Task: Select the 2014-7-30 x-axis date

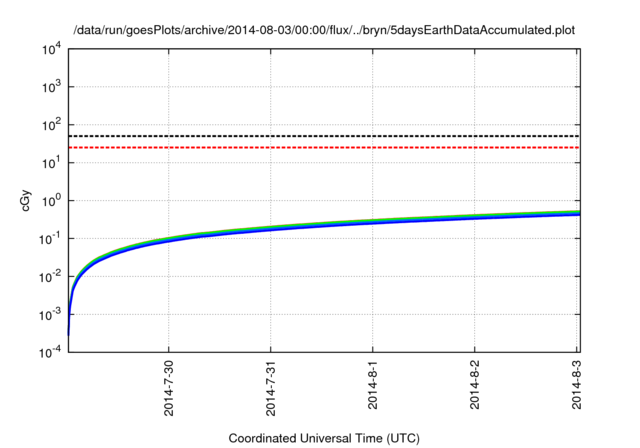Action: point(169,388)
